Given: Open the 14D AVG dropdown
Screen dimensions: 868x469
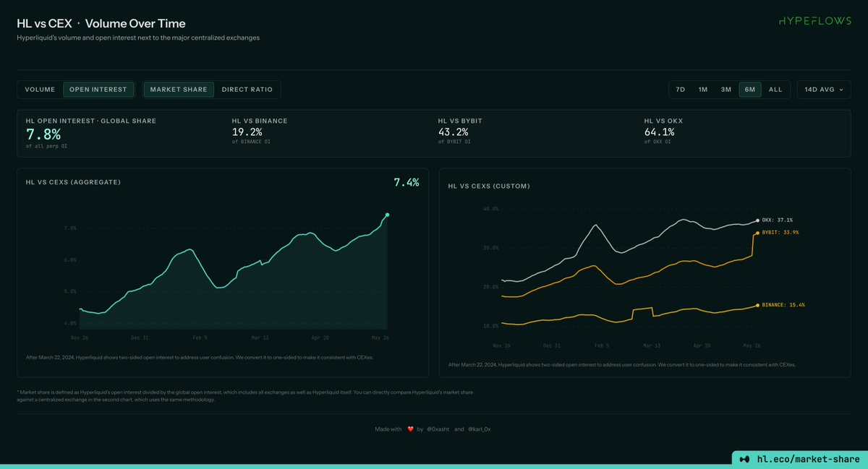Looking at the screenshot, I should click(823, 90).
